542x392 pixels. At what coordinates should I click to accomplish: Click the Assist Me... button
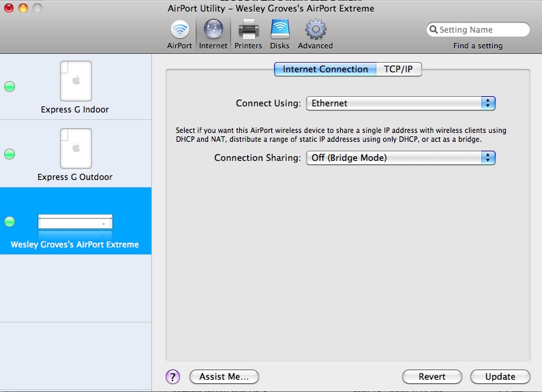click(x=224, y=376)
